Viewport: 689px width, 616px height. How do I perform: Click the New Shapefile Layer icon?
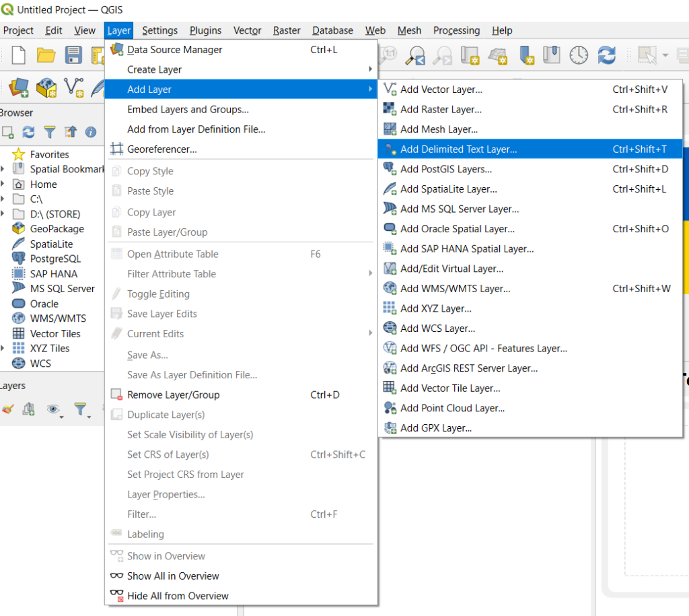[x=73, y=87]
